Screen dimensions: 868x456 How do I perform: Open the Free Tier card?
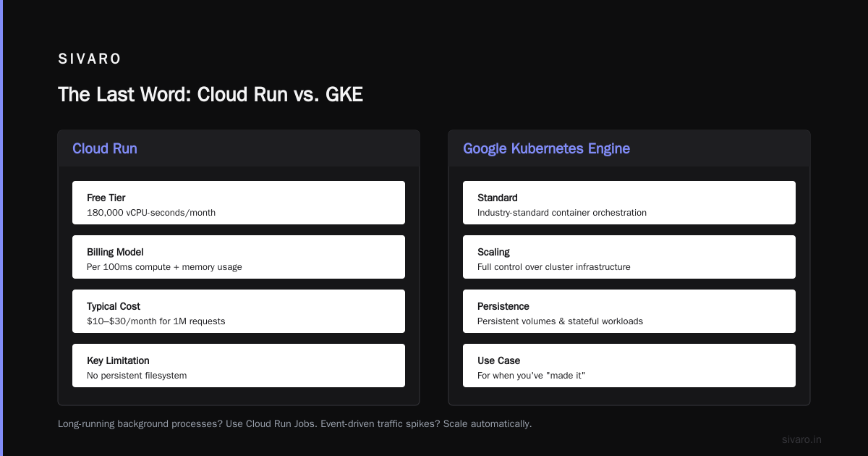[x=239, y=203]
